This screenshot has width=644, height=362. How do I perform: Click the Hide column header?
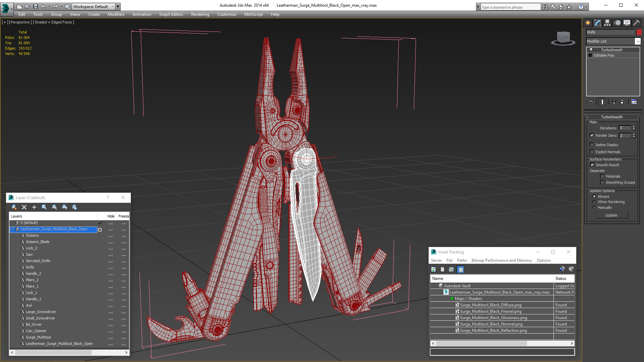[x=111, y=216]
